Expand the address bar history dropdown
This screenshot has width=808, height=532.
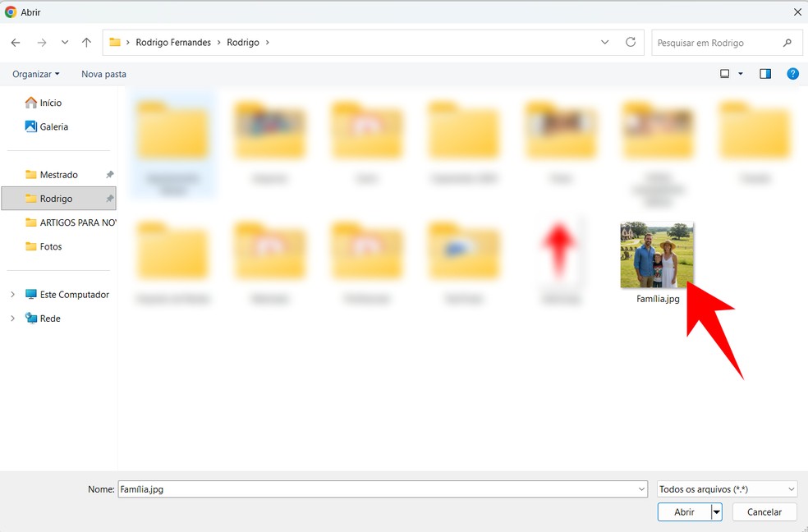(605, 42)
